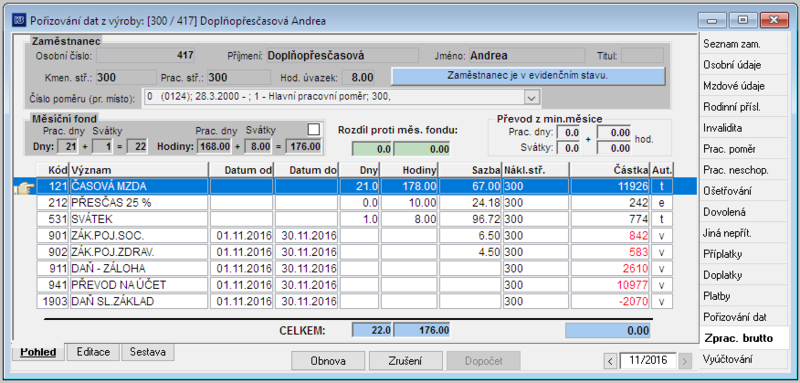Open the Prac. poměr side tab
The image size is (800, 383).
[x=743, y=149]
